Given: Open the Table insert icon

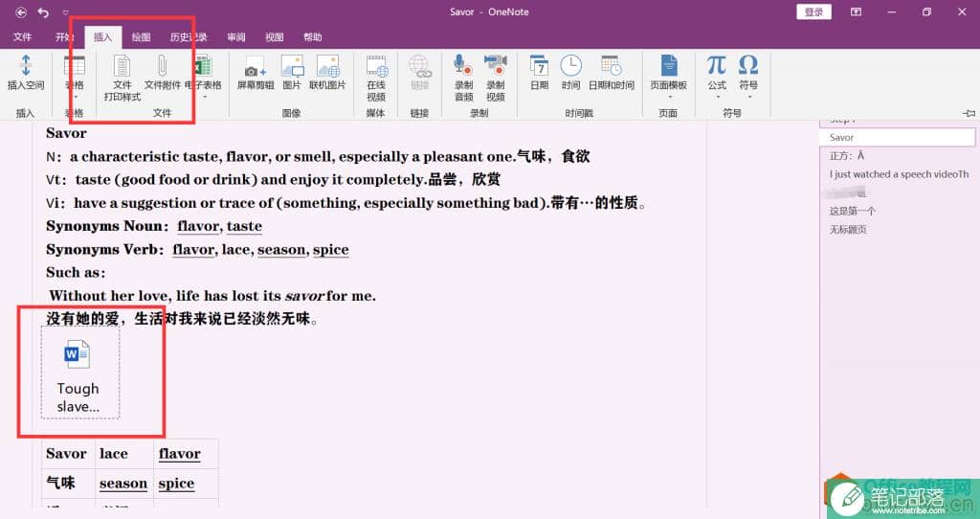Looking at the screenshot, I should [75, 66].
